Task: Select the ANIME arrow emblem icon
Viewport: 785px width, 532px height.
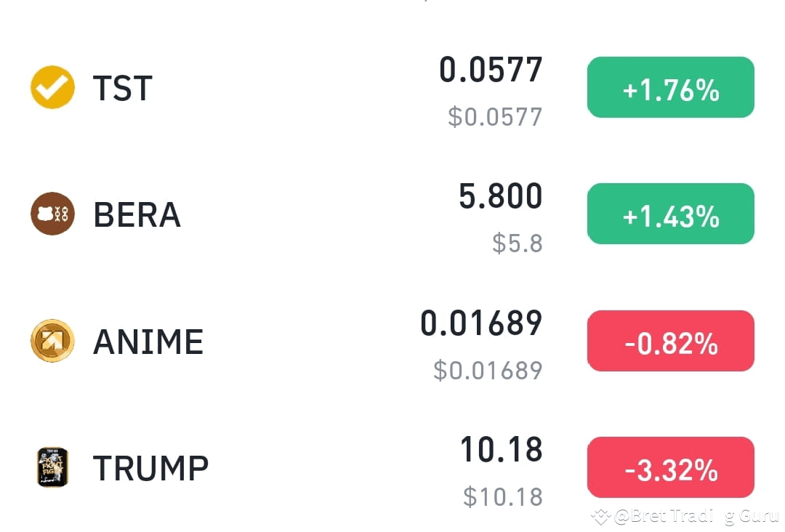Action: pyautogui.click(x=52, y=340)
